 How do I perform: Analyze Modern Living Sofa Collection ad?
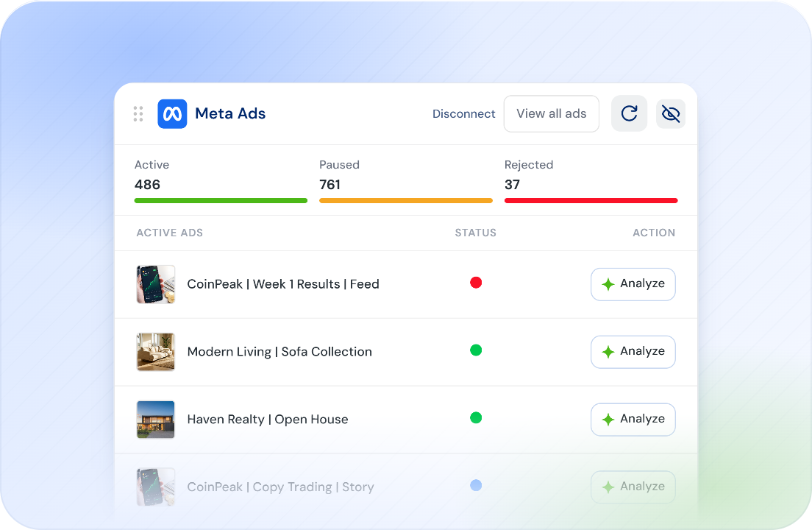tap(633, 352)
